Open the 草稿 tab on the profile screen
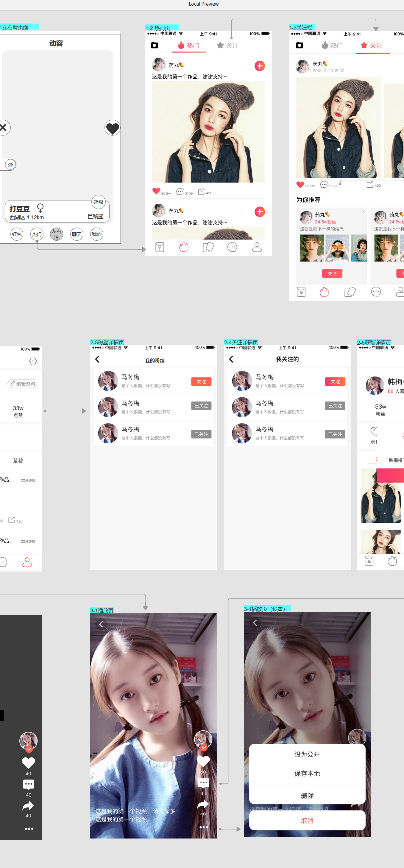 point(18,461)
